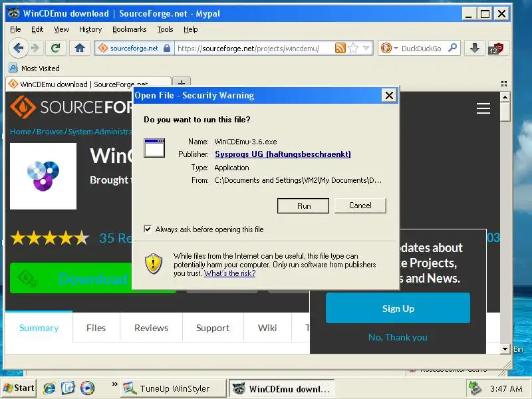Open the Help menu

pyautogui.click(x=191, y=29)
